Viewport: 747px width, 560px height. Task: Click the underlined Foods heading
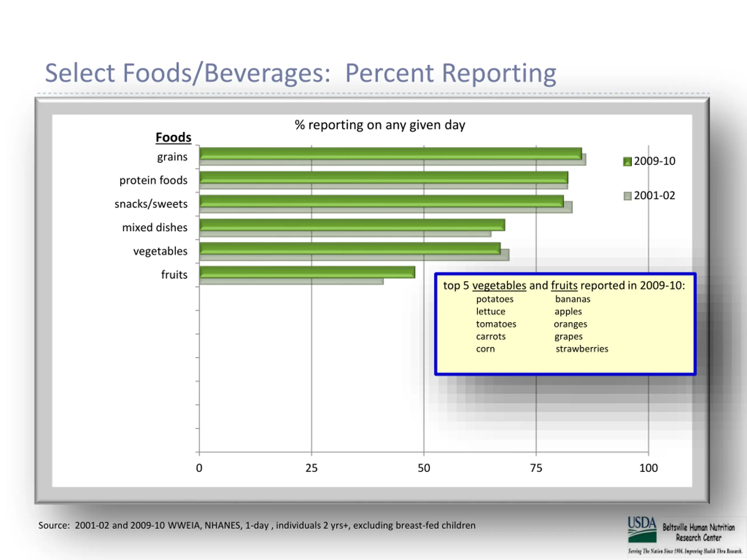(x=173, y=137)
